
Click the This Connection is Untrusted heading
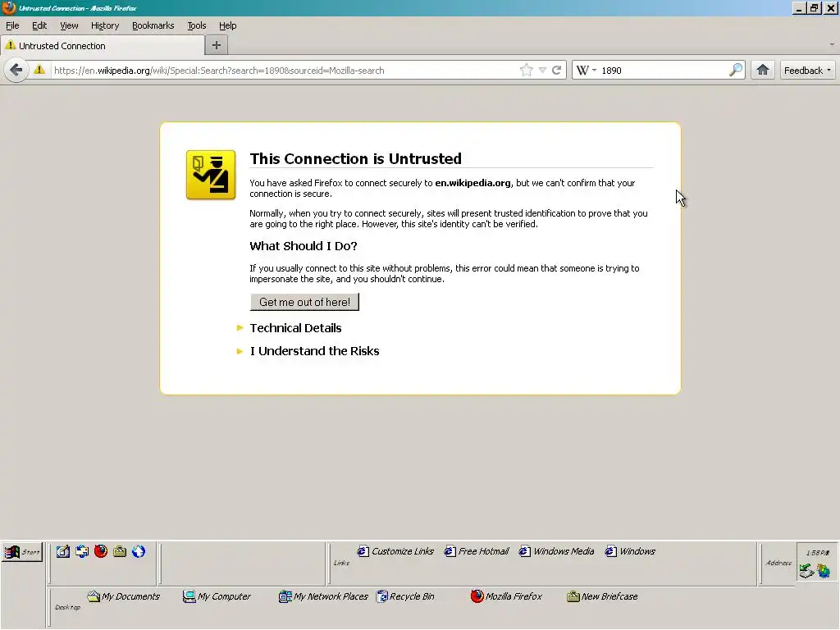click(356, 158)
